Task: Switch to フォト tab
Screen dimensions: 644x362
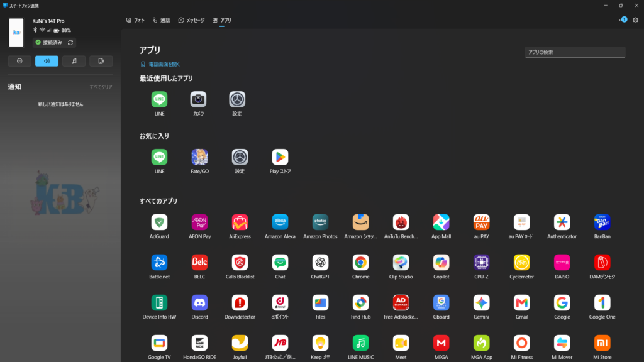Action: coord(135,20)
